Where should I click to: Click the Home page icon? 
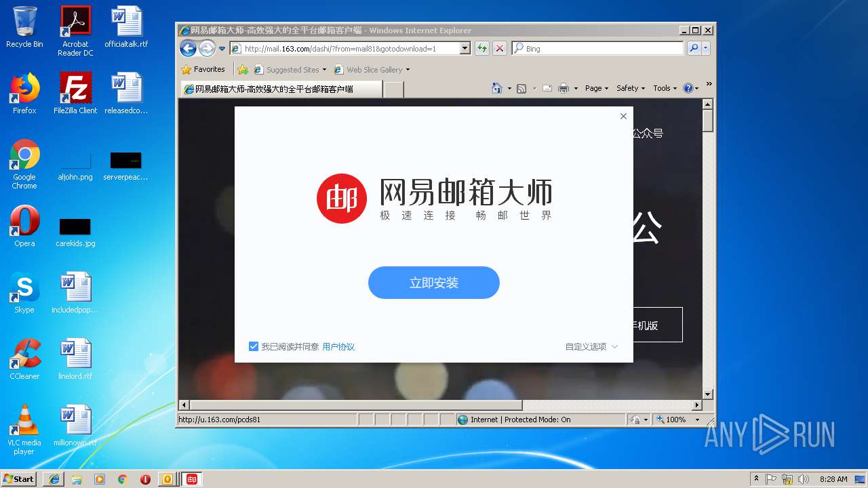coord(497,88)
